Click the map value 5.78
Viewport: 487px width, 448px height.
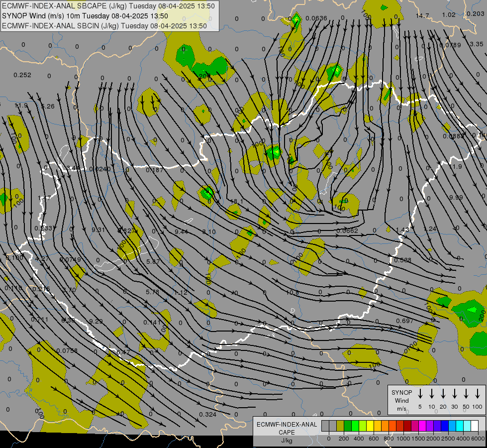tap(152, 292)
